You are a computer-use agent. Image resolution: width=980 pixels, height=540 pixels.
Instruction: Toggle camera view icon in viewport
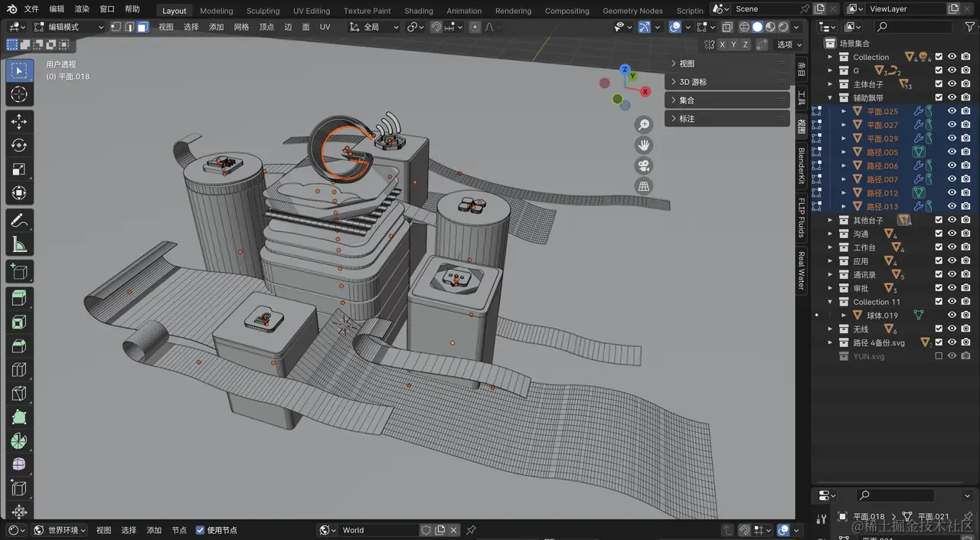click(644, 165)
